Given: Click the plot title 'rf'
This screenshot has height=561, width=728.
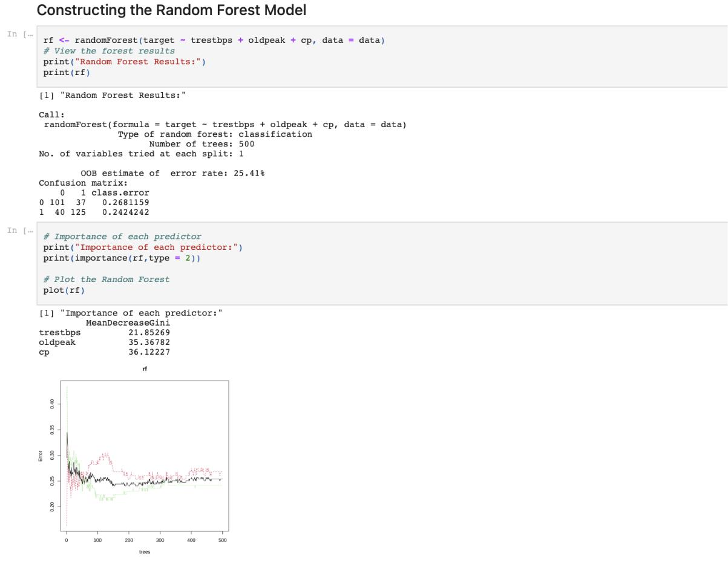Looking at the screenshot, I should pos(145,369).
